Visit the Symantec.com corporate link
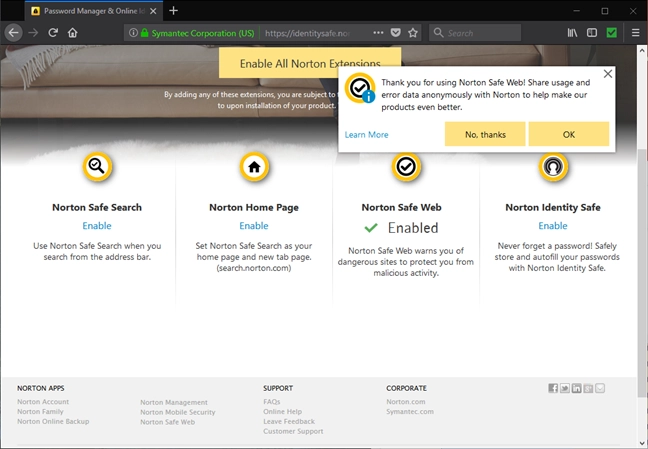Viewport: 648px width, 449px height. tap(410, 412)
